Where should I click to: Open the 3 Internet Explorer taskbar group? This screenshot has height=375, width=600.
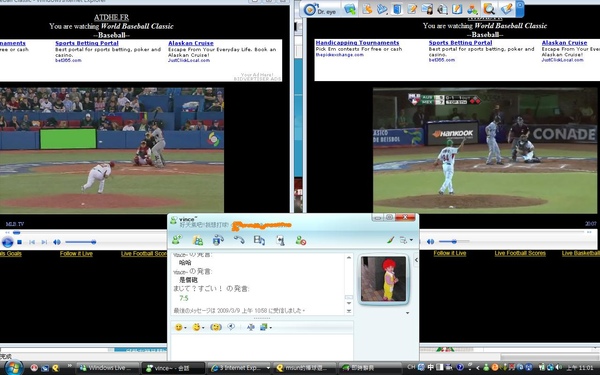coord(240,368)
